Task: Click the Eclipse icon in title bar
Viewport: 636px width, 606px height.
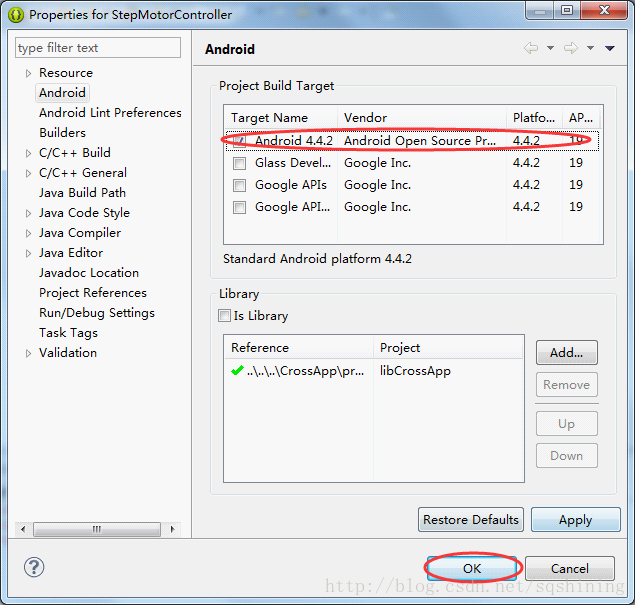Action: coord(15,15)
